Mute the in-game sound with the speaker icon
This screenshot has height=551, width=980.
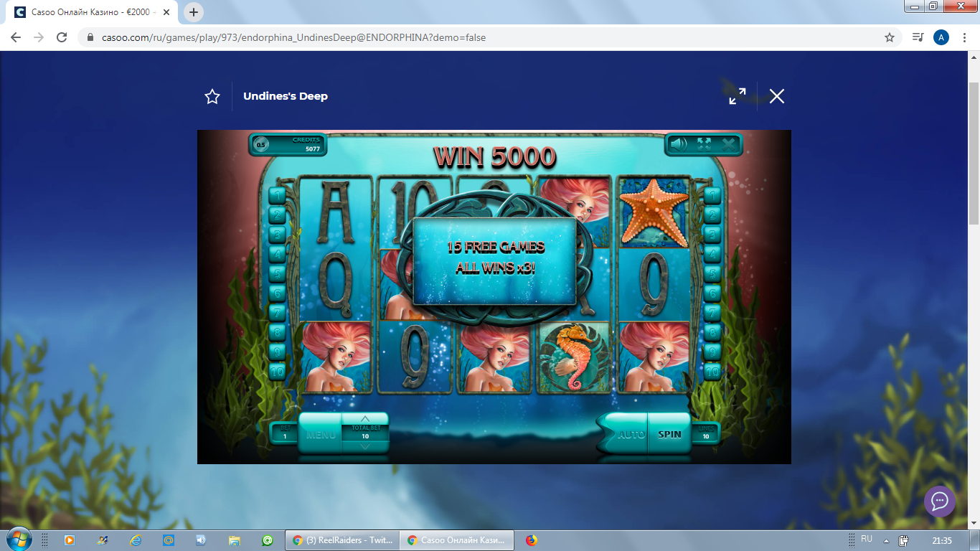pos(678,144)
